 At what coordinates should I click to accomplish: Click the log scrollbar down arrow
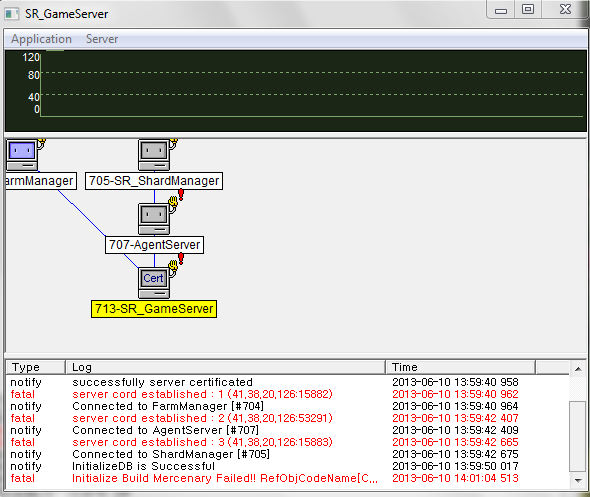578,480
